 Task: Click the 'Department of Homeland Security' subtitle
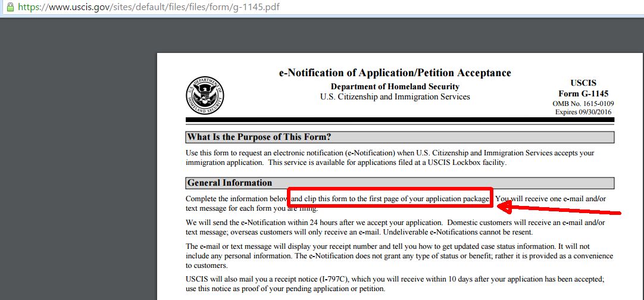[x=395, y=87]
